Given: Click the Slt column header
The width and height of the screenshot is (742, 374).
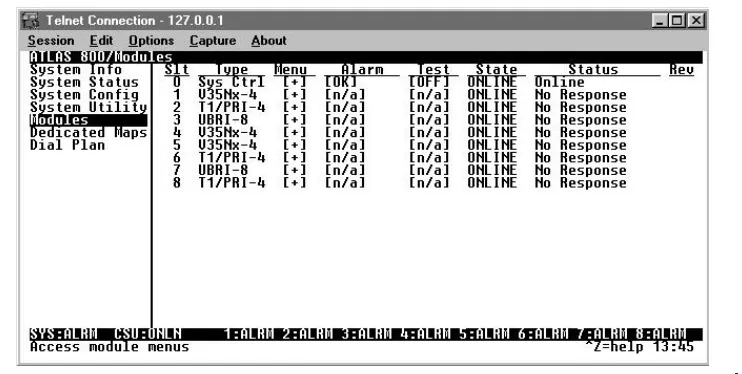Looking at the screenshot, I should (x=177, y=70).
